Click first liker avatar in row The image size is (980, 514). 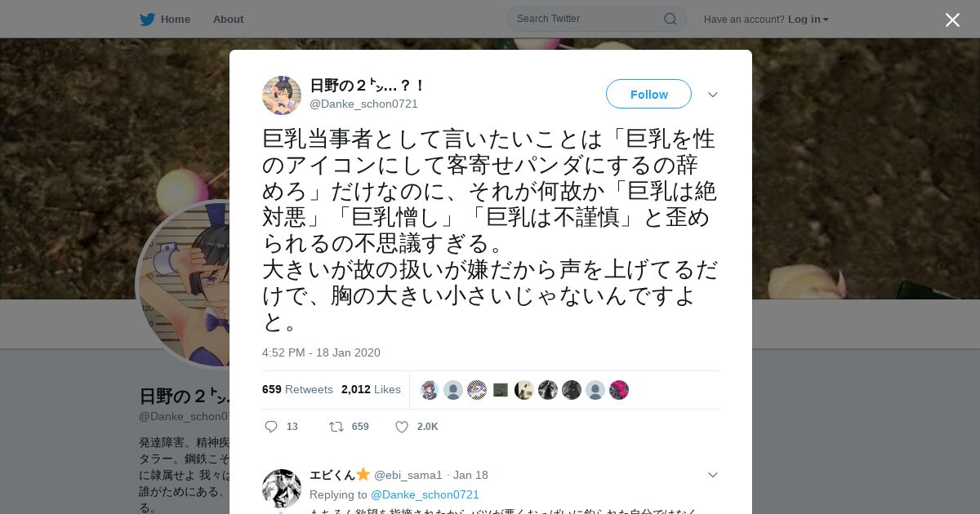tap(430, 390)
